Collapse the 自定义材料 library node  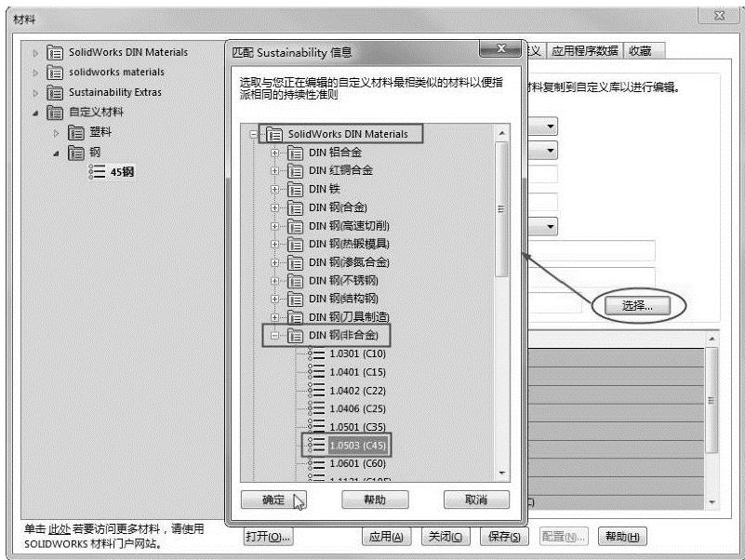35,113
